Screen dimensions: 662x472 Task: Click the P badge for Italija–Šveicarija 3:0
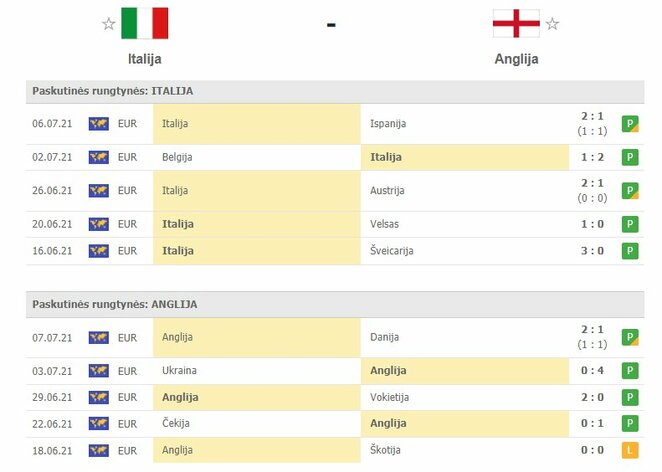click(x=630, y=251)
